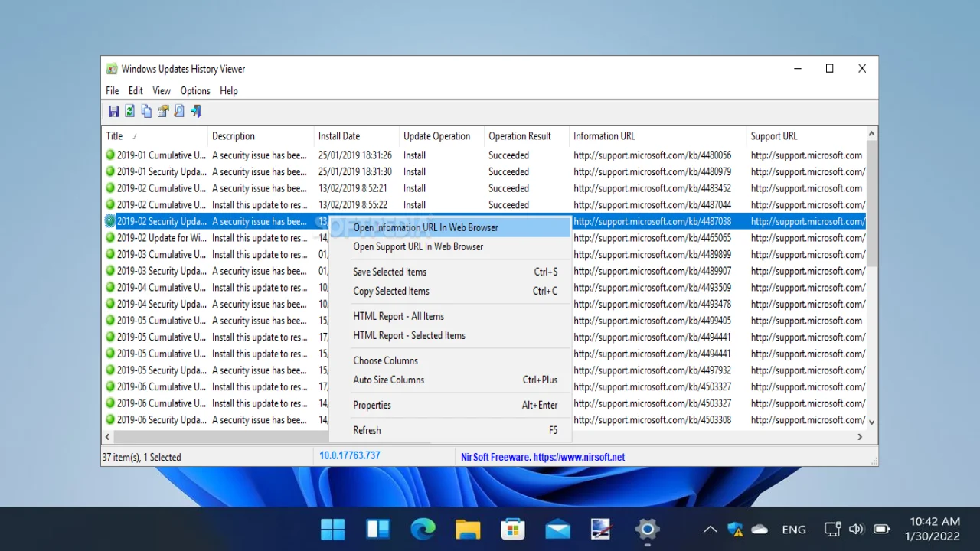Open the File menu
980x551 pixels.
coord(113,90)
